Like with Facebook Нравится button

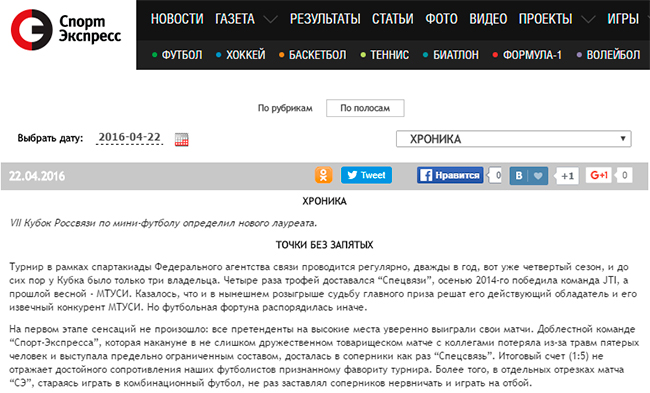click(450, 175)
